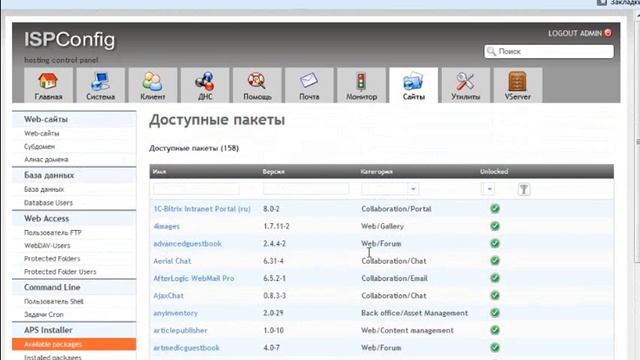Screen dimensions: 640x360
Task: Click version 1.7.11-2 cell
Action: 276,226
